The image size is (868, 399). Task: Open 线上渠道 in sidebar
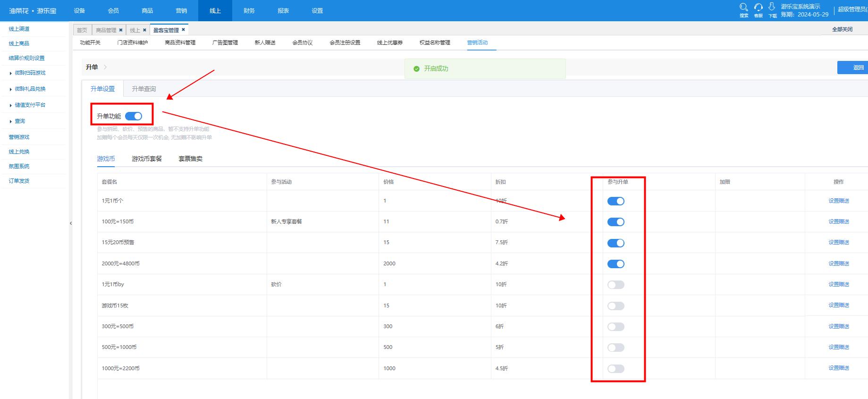click(19, 29)
